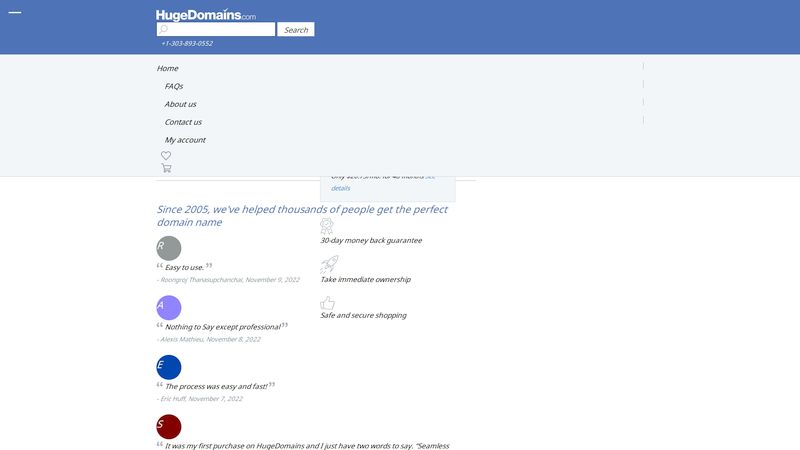Click the Roongroj Thanasupchanchai November 9 byline
The image size is (800, 450).
[228, 280]
